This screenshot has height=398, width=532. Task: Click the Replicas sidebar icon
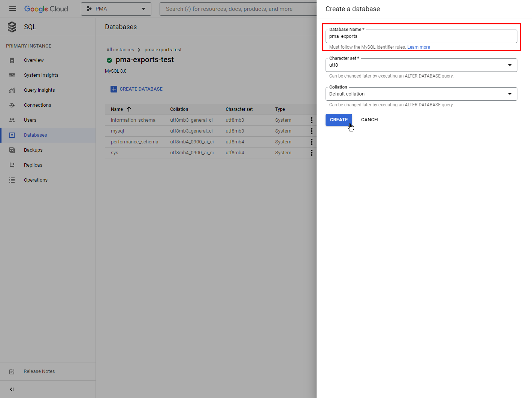pos(12,165)
